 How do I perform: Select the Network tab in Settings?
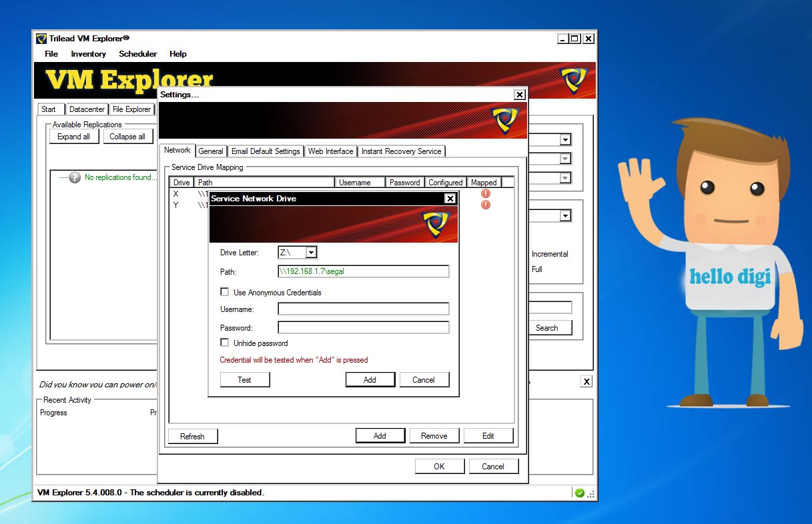(x=177, y=151)
